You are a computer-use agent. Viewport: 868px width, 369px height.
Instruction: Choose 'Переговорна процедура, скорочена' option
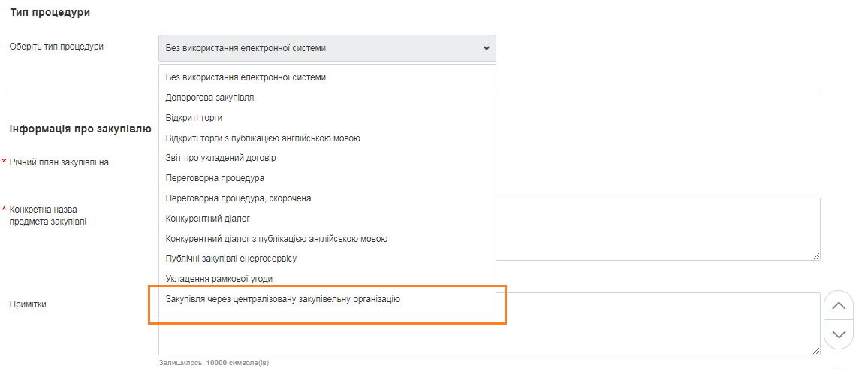click(238, 198)
